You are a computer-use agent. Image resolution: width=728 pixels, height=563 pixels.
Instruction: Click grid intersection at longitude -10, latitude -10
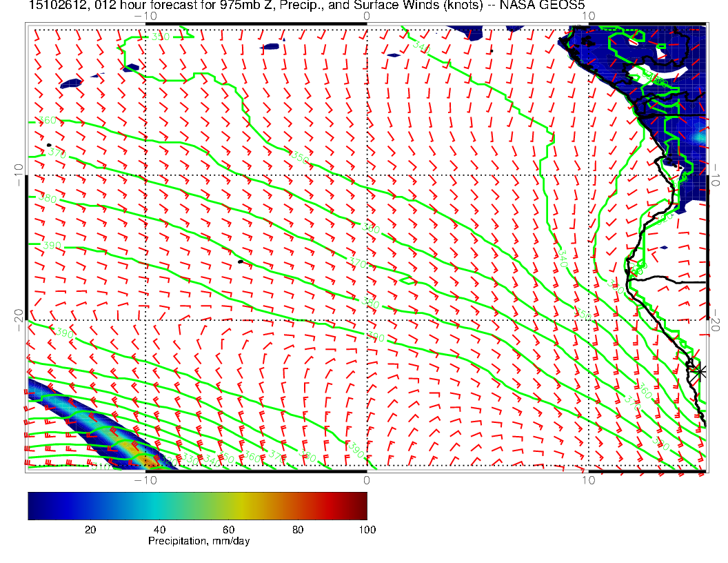(146, 175)
